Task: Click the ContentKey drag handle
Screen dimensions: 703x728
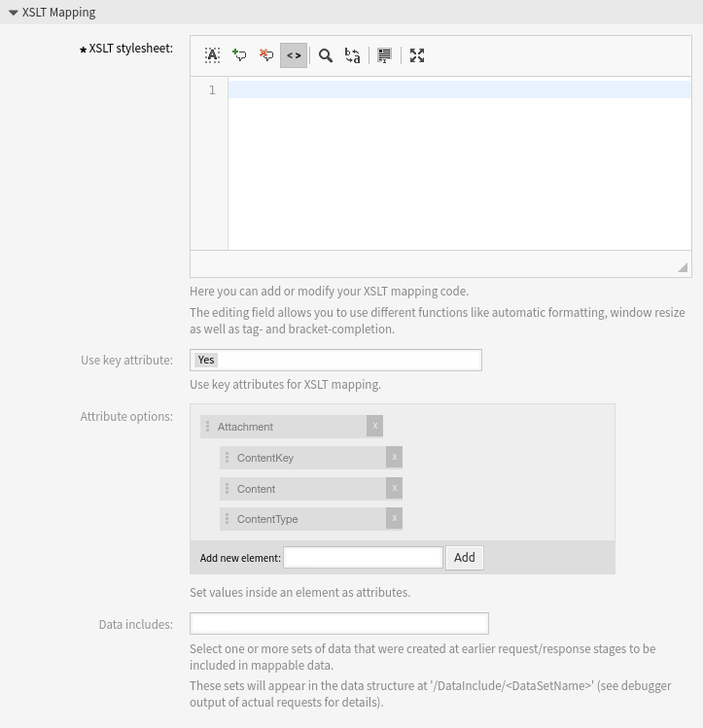Action: 228,458
